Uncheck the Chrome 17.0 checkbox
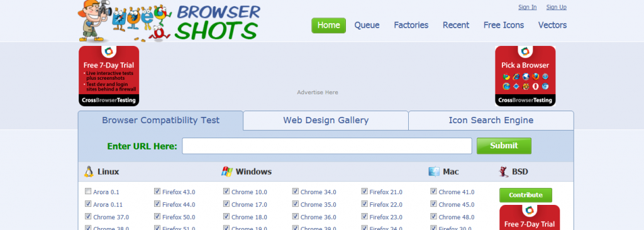Image resolution: width=644 pixels, height=230 pixels. click(x=226, y=204)
